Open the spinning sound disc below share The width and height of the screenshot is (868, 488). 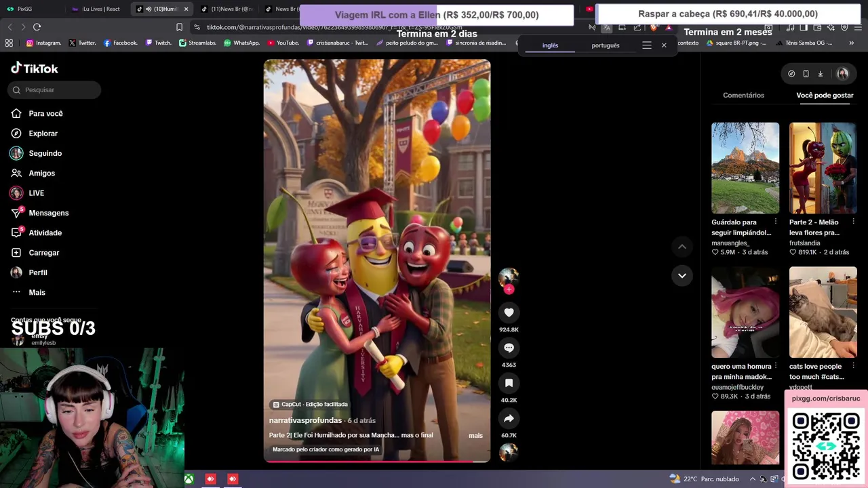point(509,451)
